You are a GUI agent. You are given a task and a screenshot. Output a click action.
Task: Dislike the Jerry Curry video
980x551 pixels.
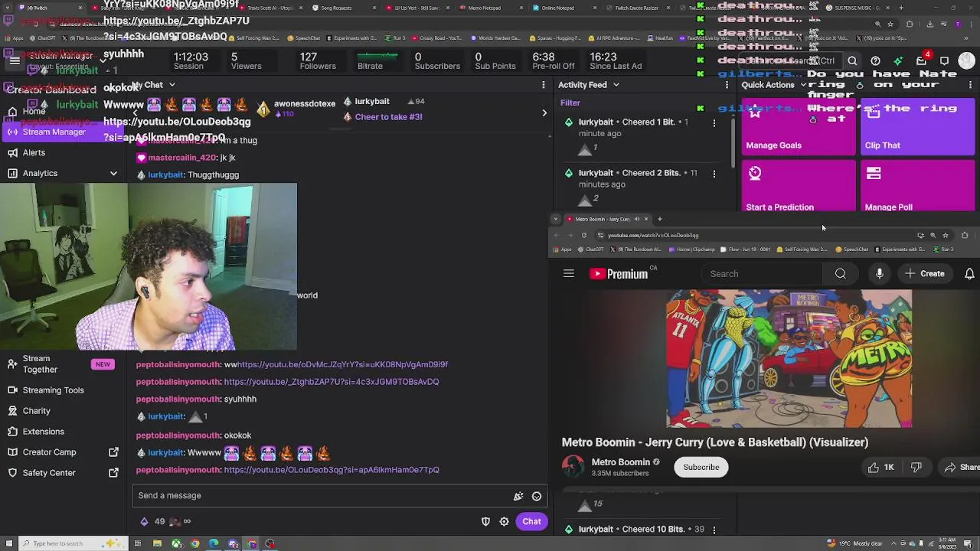click(x=916, y=468)
